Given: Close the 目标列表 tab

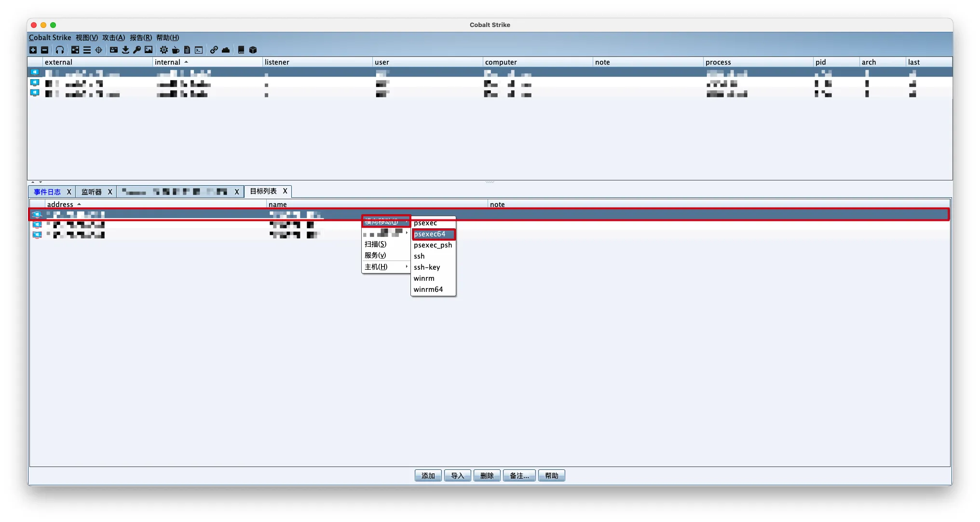Looking at the screenshot, I should [x=285, y=192].
